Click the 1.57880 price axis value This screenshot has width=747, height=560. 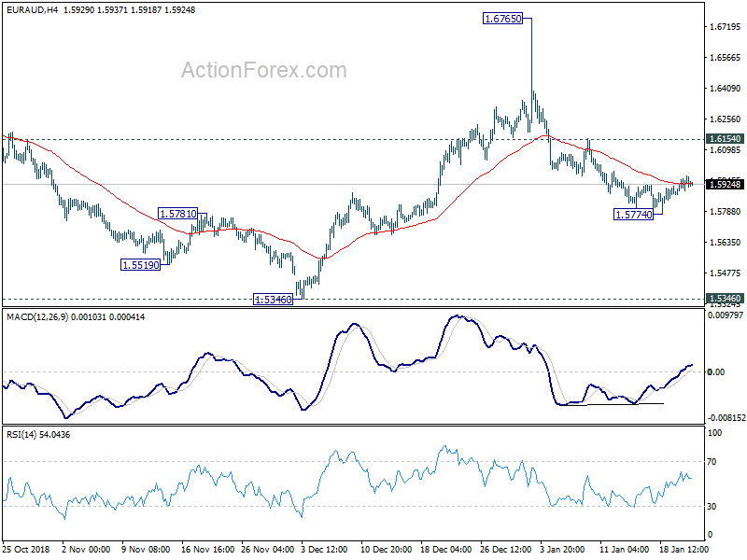tap(726, 212)
